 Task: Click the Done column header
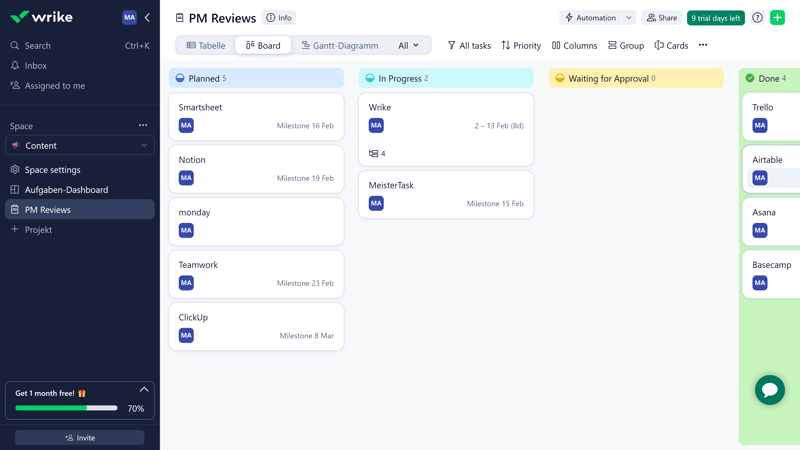pyautogui.click(x=769, y=78)
